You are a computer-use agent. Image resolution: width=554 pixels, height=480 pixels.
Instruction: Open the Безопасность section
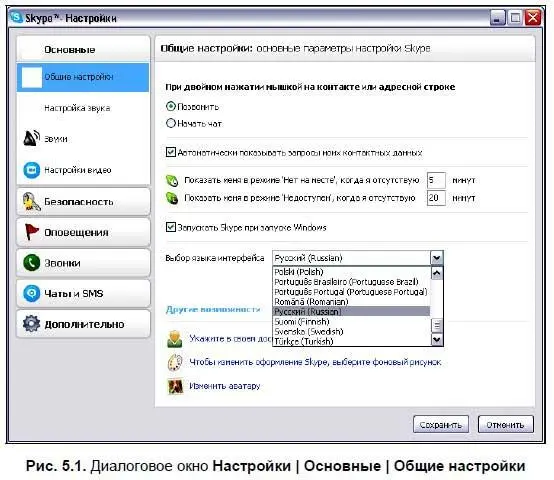[83, 202]
